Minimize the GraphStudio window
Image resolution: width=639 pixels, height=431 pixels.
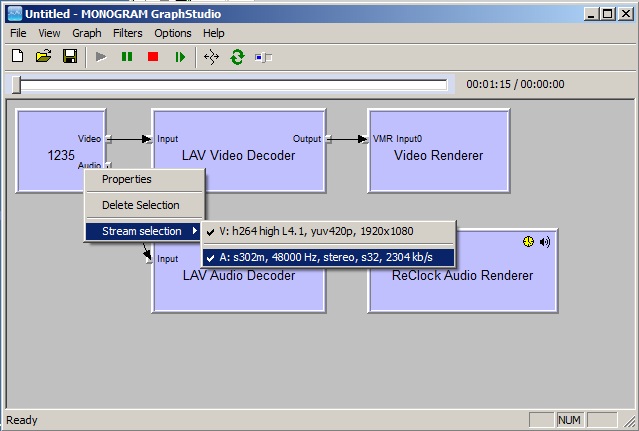click(x=591, y=14)
